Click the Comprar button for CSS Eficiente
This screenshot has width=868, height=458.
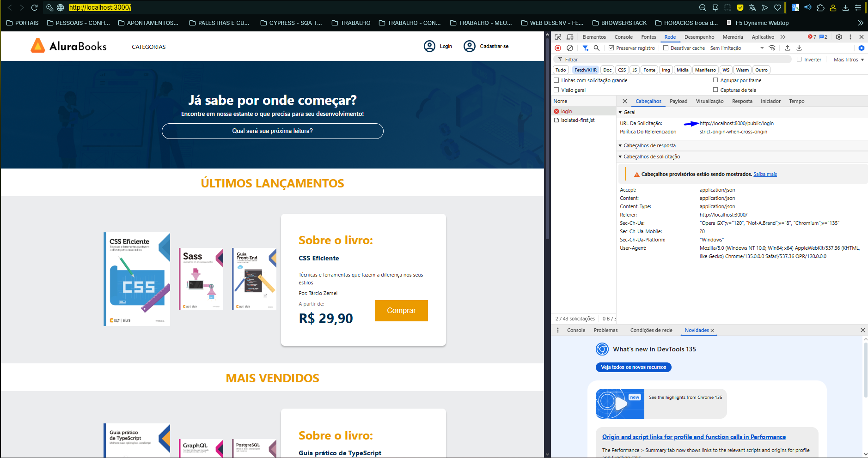click(401, 311)
